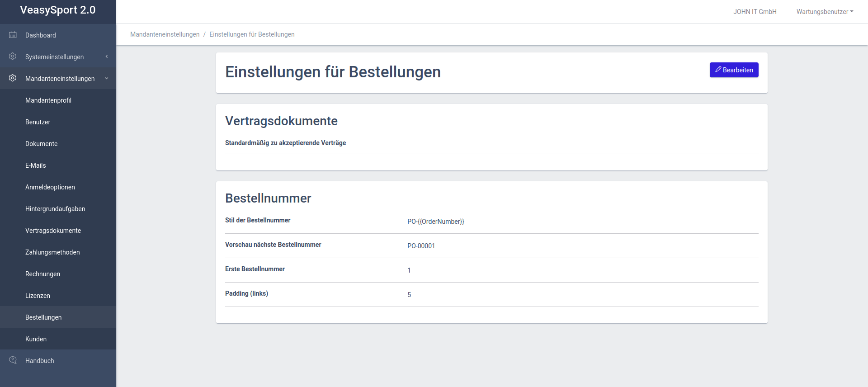Click the Mandanteneinstellungen breadcrumb link
The width and height of the screenshot is (868, 387).
[x=165, y=34]
